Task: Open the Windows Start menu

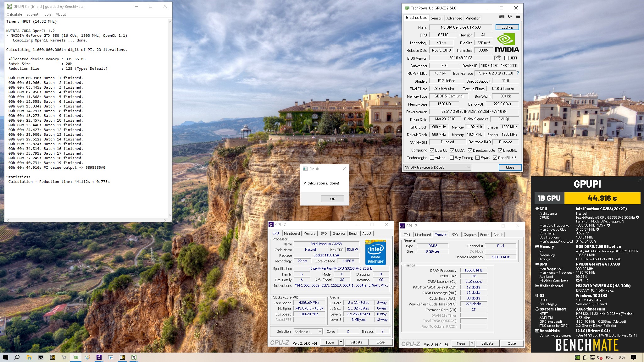Action: coord(5,357)
